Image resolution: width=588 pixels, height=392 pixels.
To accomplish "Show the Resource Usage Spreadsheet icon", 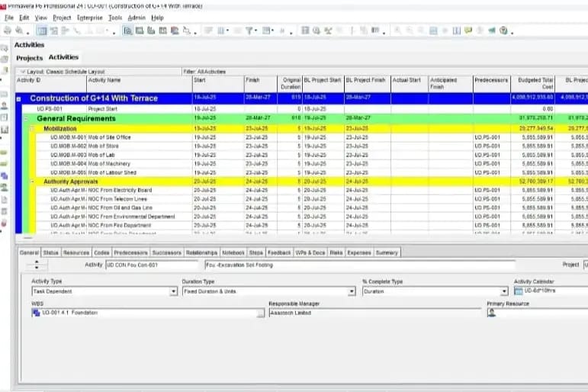I will pyautogui.click(x=162, y=31).
